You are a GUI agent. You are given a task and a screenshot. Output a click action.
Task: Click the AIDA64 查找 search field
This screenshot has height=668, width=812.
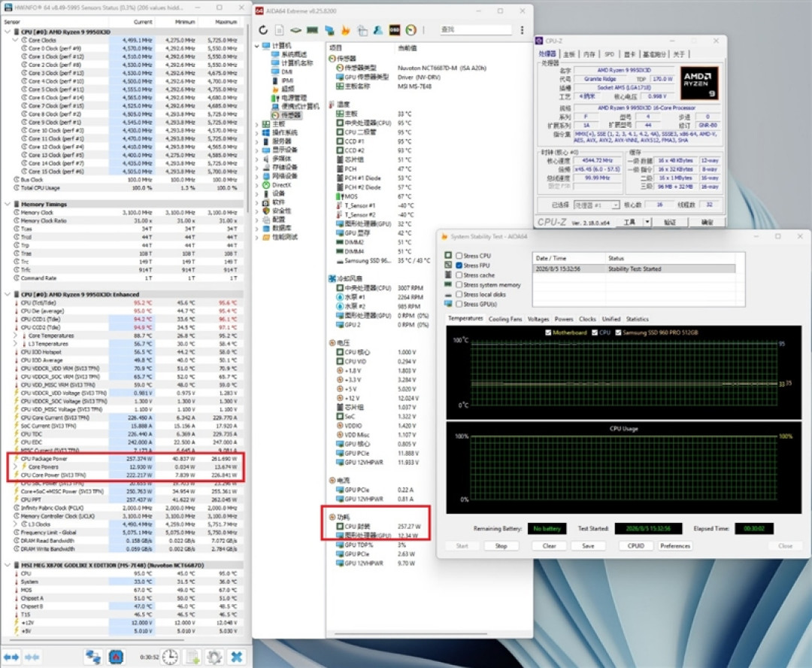(x=475, y=29)
